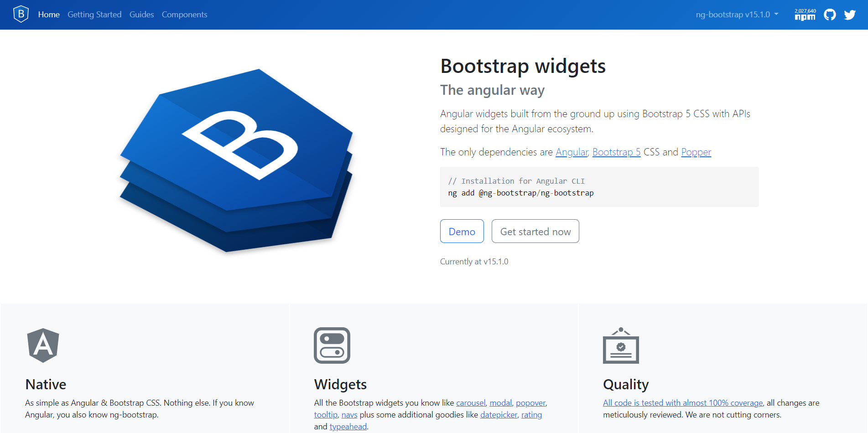The image size is (868, 433).
Task: Open the Components nav item
Action: 184,15
